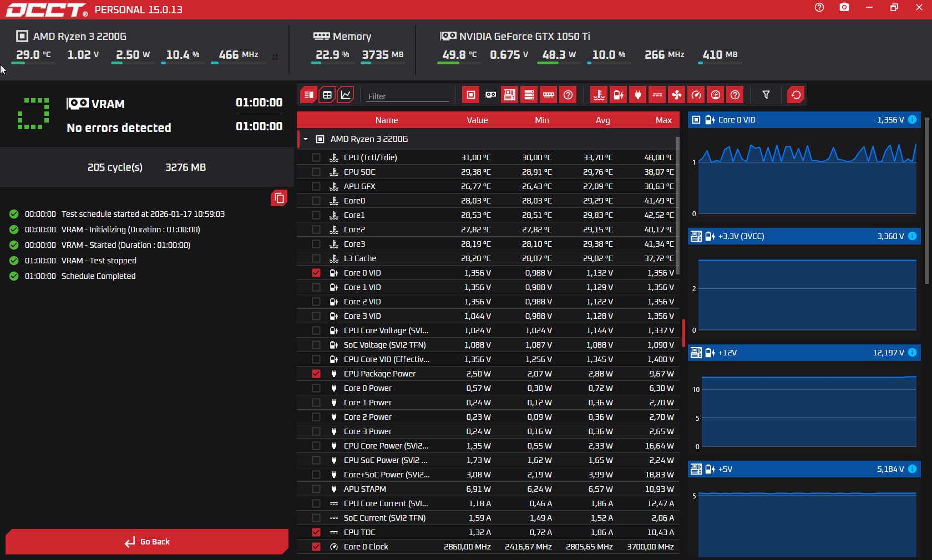
Task: Toggle the voltage sensor type filter
Action: [x=619, y=95]
